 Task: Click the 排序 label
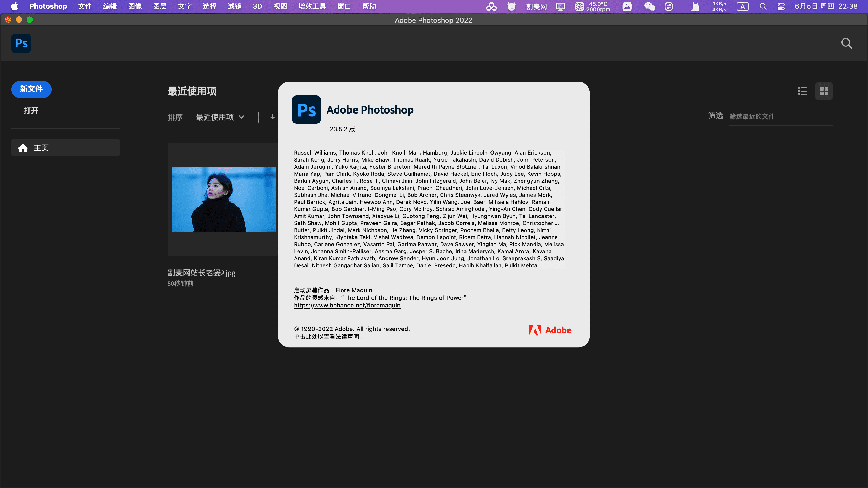[175, 117]
